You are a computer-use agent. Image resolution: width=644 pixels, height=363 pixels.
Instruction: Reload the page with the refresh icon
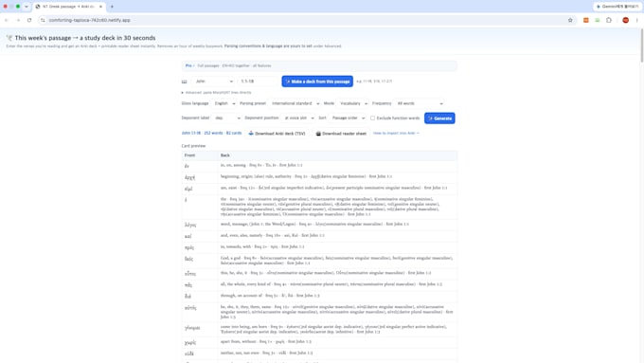[29, 20]
